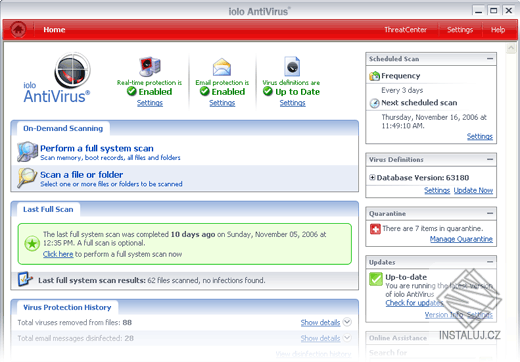
Task: Click the Real-time protection computer icon
Action: click(x=150, y=67)
